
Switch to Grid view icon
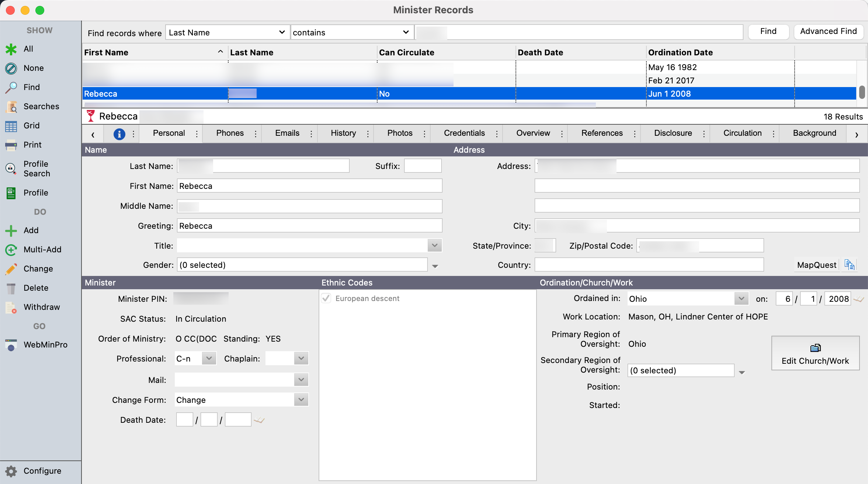coord(11,126)
